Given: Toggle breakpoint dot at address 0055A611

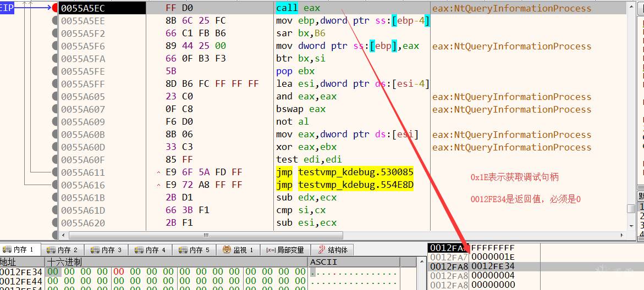Looking at the screenshot, I should [x=55, y=172].
